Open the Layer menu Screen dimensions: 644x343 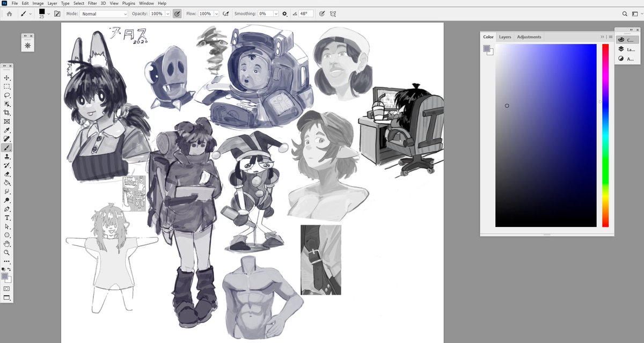pyautogui.click(x=52, y=3)
